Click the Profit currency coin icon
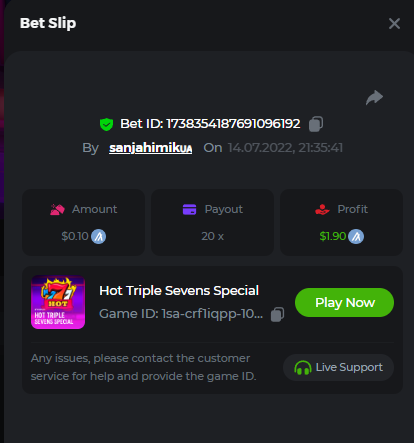The width and height of the screenshot is (414, 443). pos(356,237)
